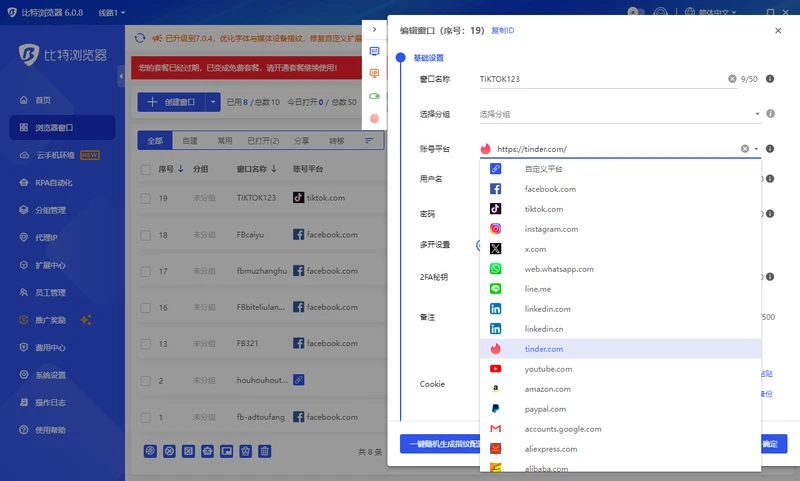This screenshot has height=481, width=800.
Task: Select facebook.com in the platform dropdown list
Action: pos(620,189)
